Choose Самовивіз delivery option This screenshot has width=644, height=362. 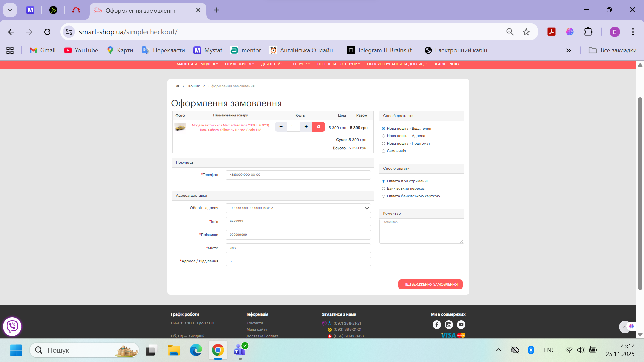point(383,151)
